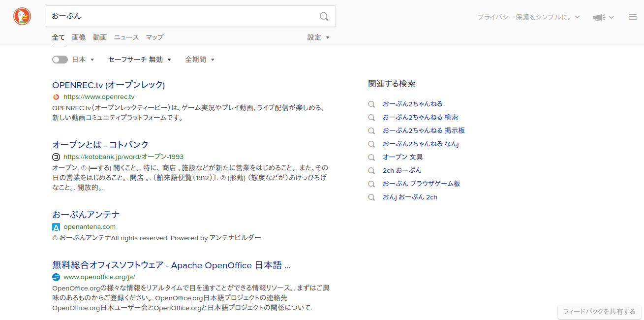
Task: Search related term おーぷん ブラウザゲーム板
Action: coord(422,184)
